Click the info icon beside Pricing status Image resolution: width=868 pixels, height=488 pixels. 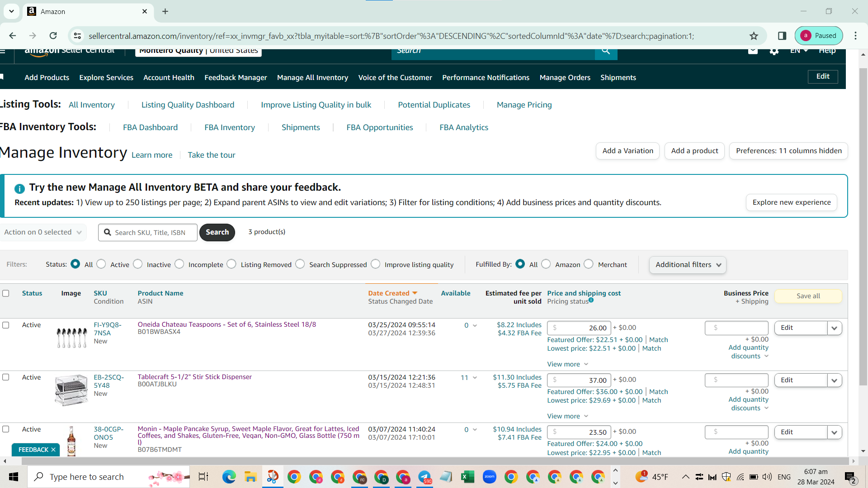591,300
